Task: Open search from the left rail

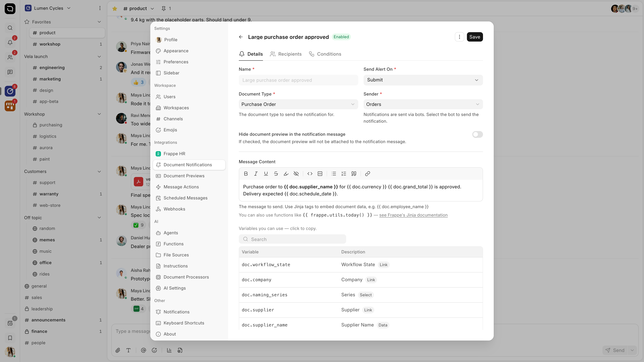Action: (10, 28)
